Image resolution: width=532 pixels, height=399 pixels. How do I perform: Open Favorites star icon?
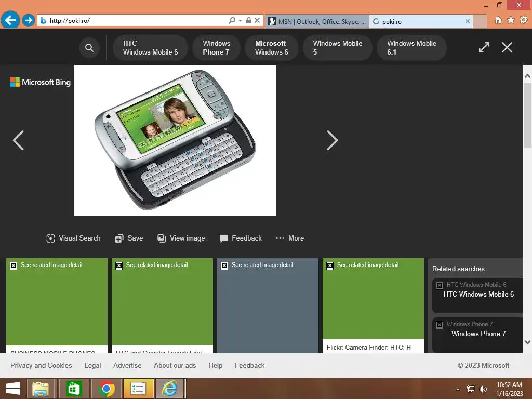511,20
